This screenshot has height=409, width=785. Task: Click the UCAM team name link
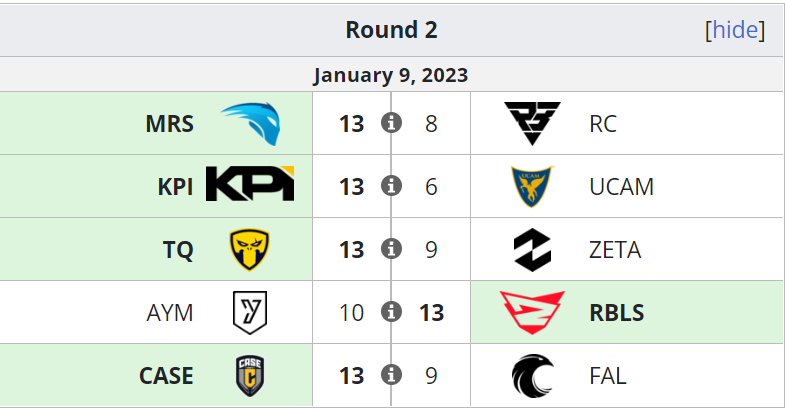pyautogui.click(x=621, y=187)
